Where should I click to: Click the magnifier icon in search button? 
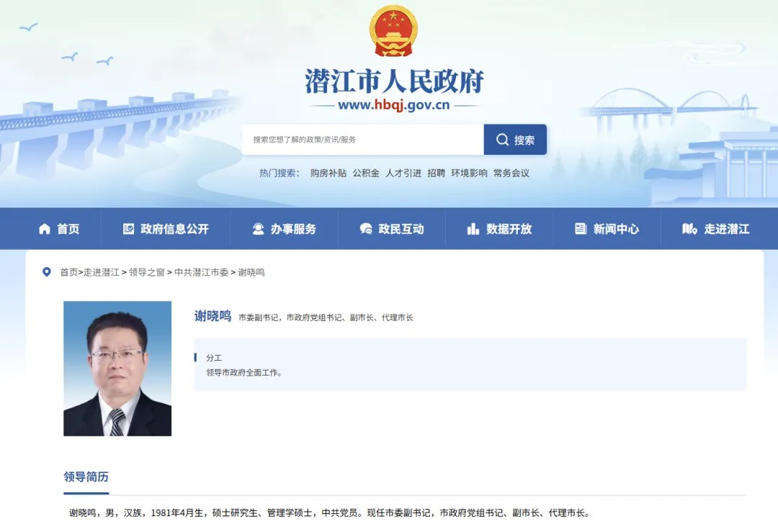point(502,140)
